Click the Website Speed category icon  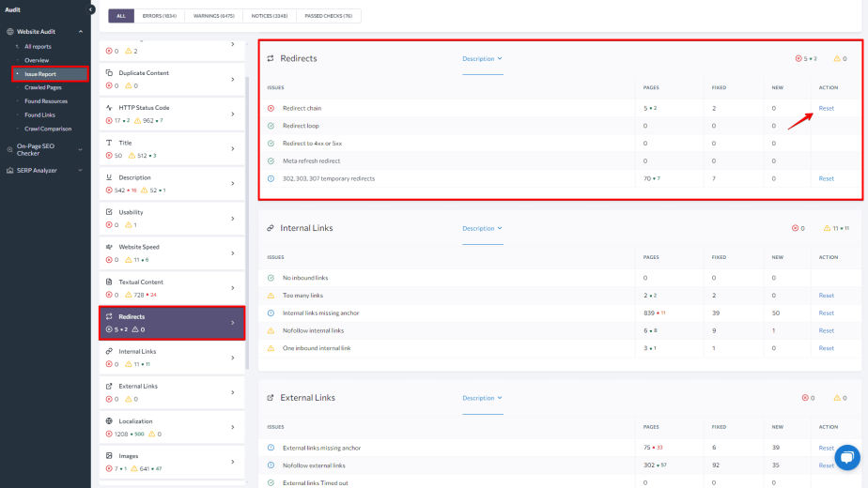coord(109,247)
